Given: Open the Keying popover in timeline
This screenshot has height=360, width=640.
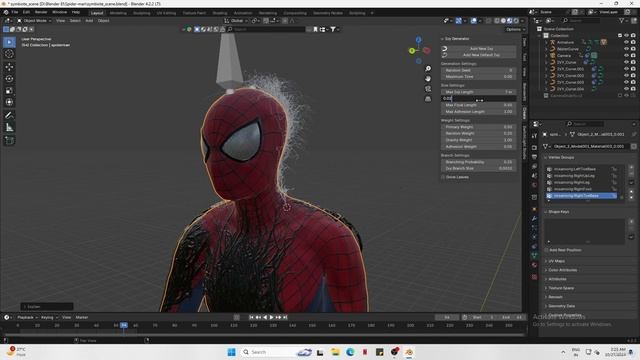Looking at the screenshot, I should point(49,317).
